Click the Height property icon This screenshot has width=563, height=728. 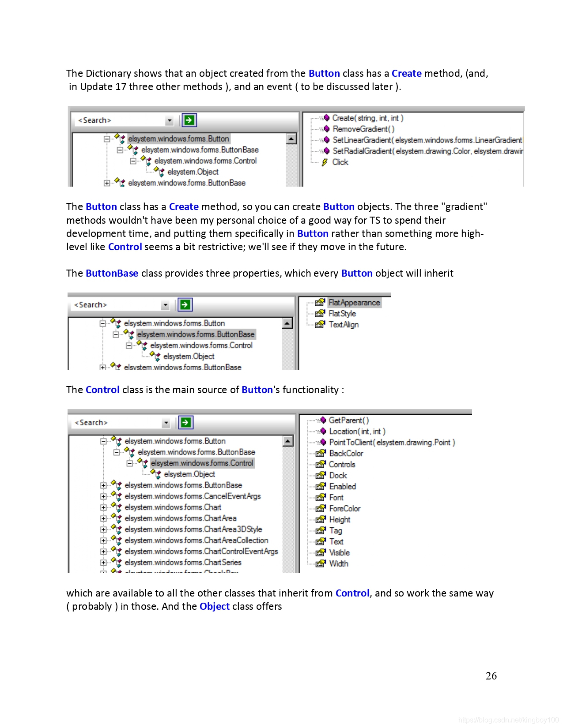(321, 519)
